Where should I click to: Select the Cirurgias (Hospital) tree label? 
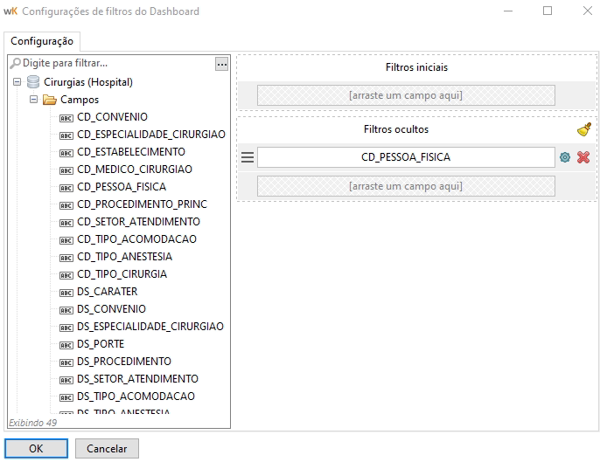(88, 82)
